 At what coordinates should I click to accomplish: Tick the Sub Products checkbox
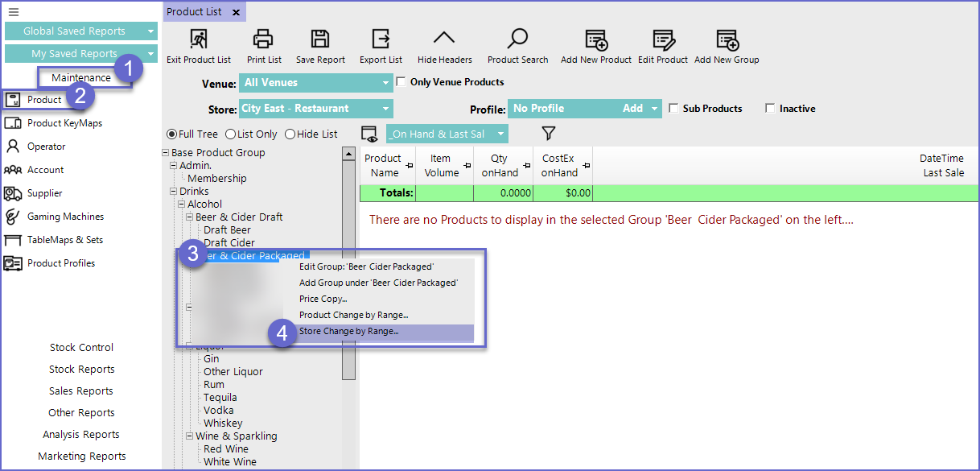point(674,109)
